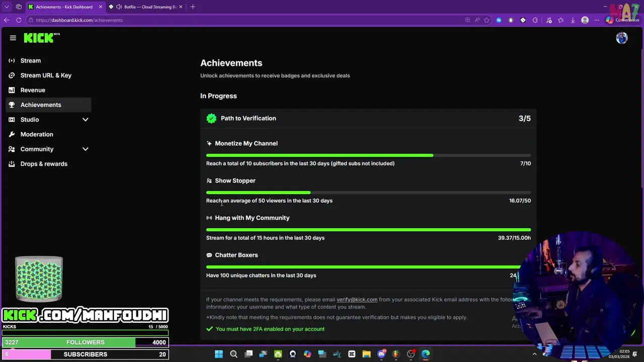Click the Path to Verification header

368,119
